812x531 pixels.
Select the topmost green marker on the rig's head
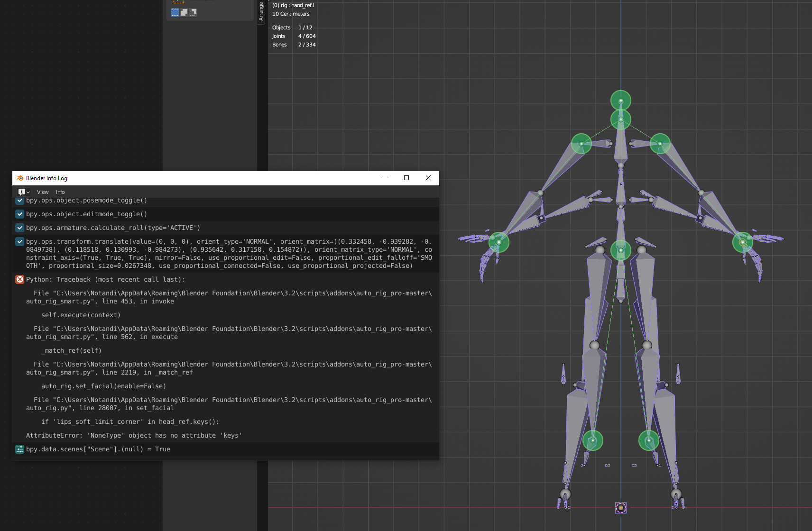(621, 101)
